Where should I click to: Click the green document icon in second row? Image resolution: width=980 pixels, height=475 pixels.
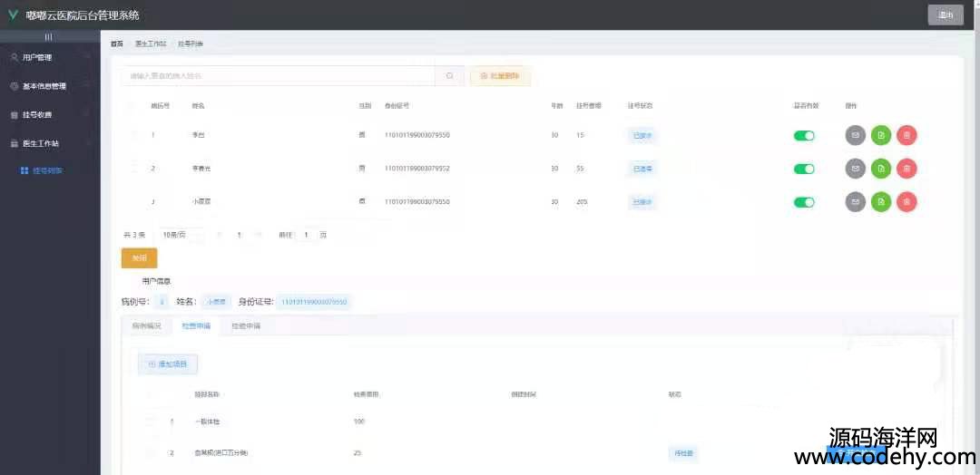880,169
